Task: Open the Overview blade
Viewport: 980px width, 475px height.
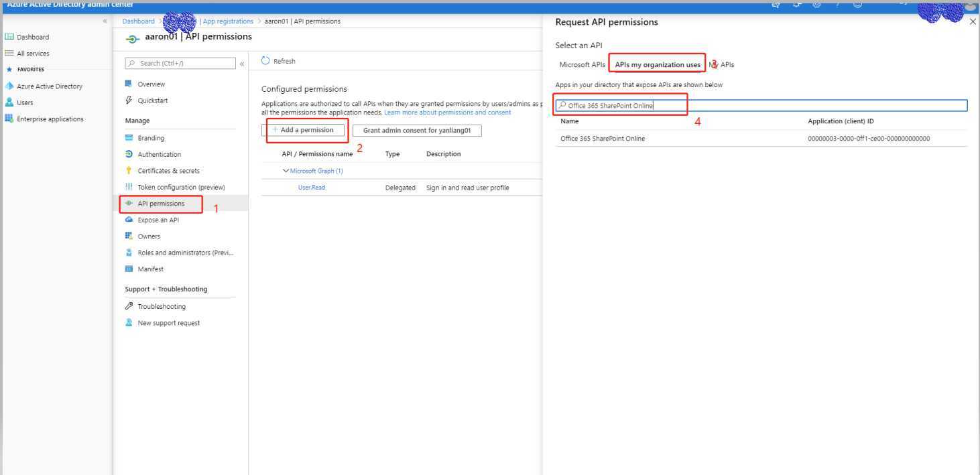Action: [151, 84]
